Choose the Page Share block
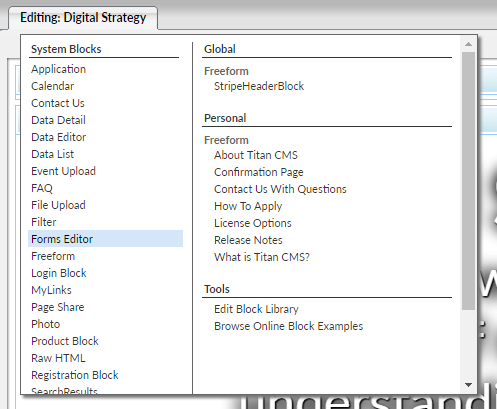The height and width of the screenshot is (409, 497). (x=58, y=307)
